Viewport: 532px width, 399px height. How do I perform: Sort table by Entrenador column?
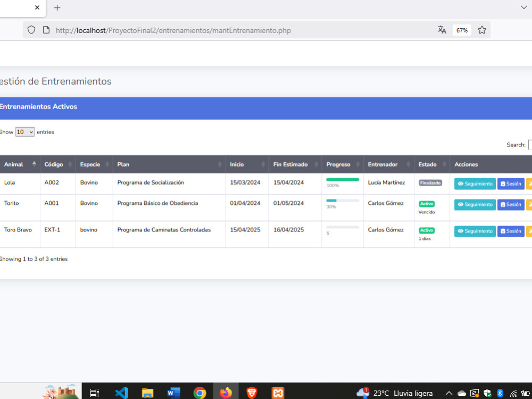pos(389,164)
